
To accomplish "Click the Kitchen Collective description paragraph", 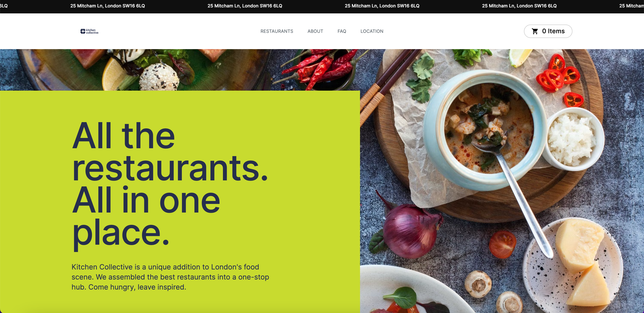I will (x=170, y=277).
